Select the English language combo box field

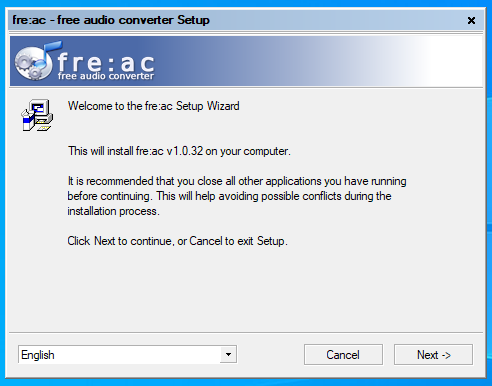pyautogui.click(x=127, y=354)
